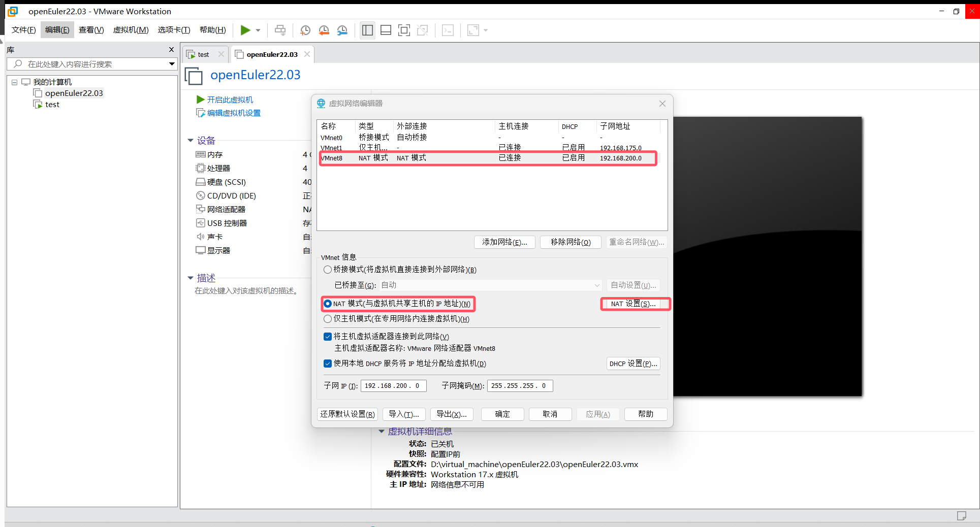Click the 网络适配器 device icon
The width and height of the screenshot is (980, 527).
[200, 209]
